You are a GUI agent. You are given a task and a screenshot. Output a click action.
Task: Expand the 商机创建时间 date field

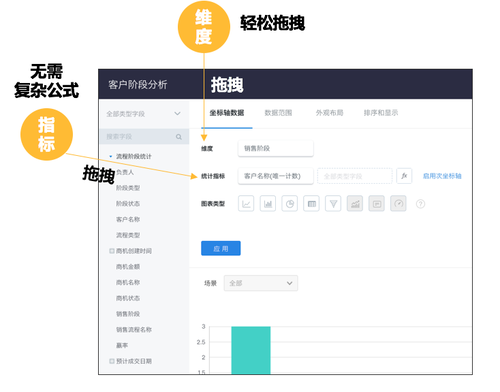(112, 251)
